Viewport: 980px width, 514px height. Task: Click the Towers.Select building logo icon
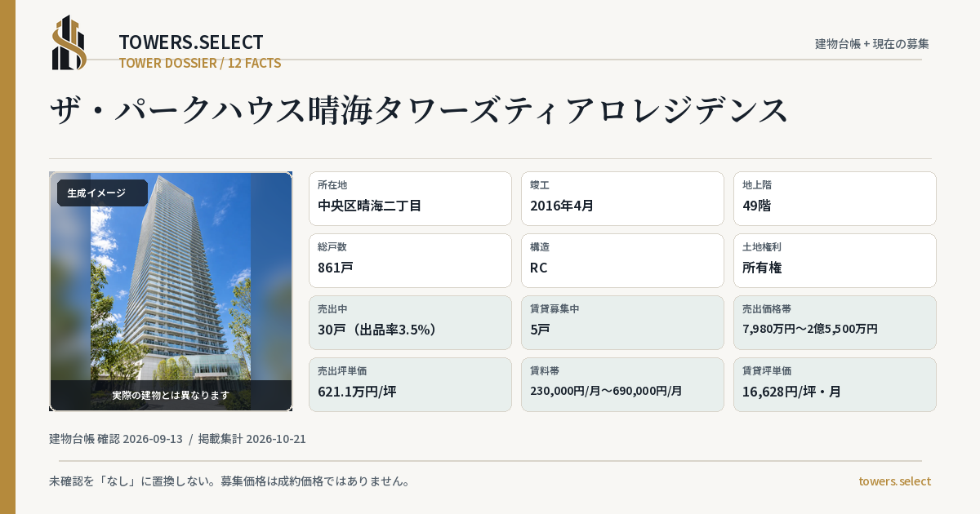69,42
